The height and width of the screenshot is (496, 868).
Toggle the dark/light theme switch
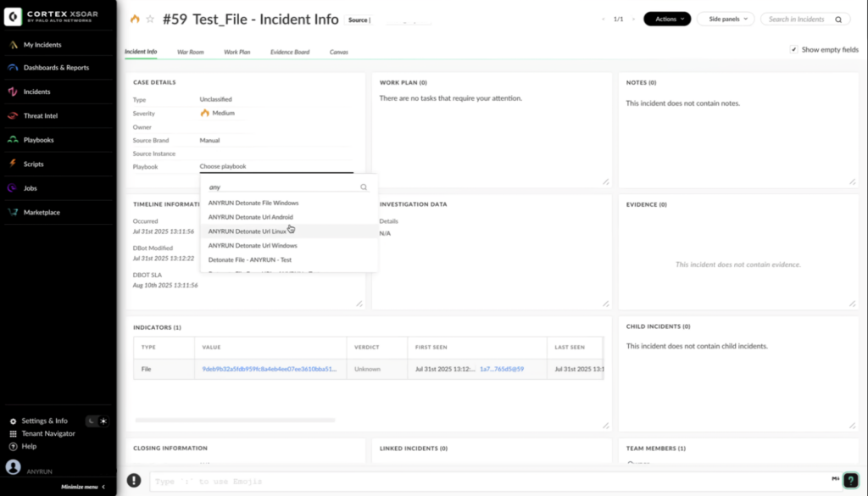(x=96, y=421)
